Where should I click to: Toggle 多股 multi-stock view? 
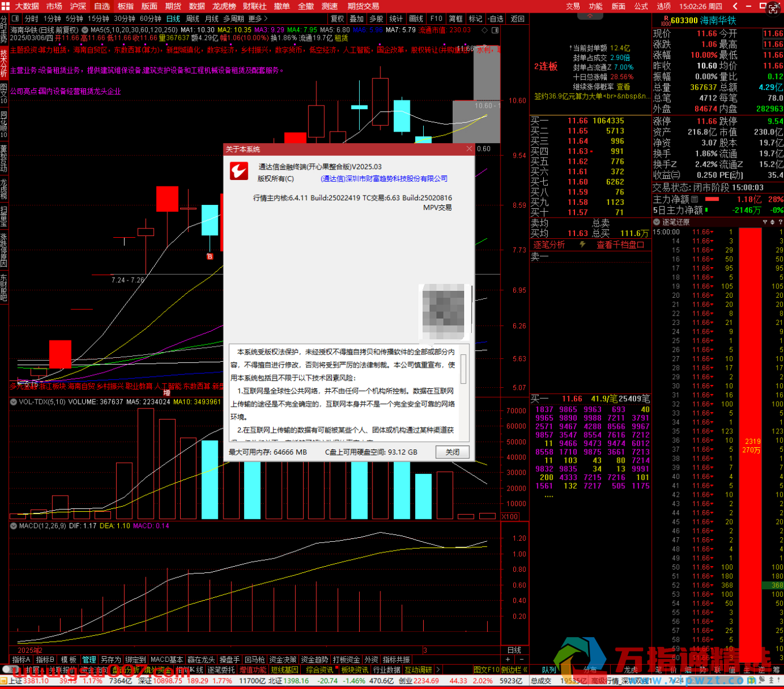[376, 19]
